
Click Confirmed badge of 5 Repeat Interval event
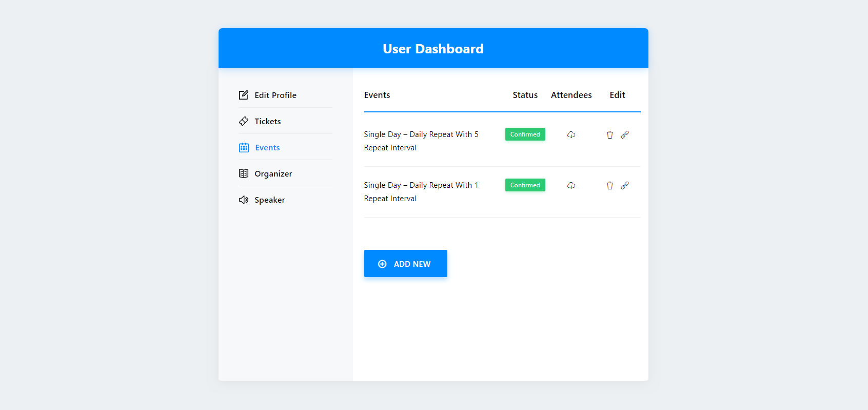click(x=525, y=134)
